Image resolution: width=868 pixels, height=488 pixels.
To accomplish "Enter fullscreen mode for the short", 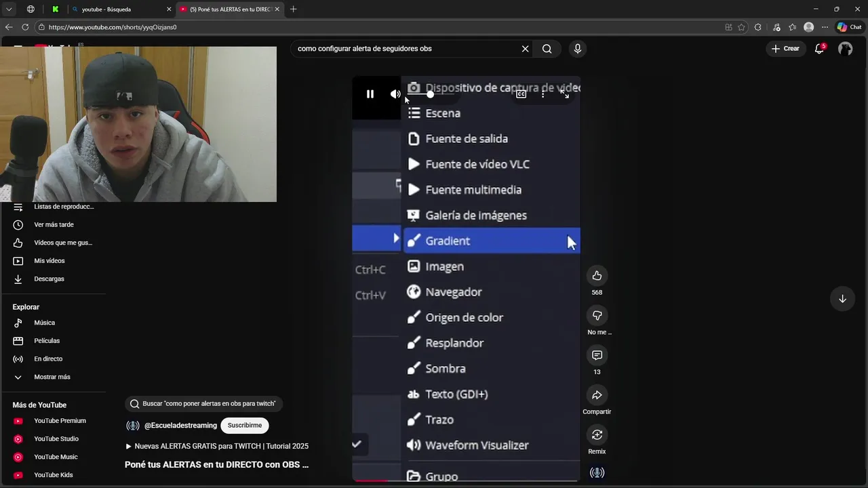I will click(x=564, y=94).
